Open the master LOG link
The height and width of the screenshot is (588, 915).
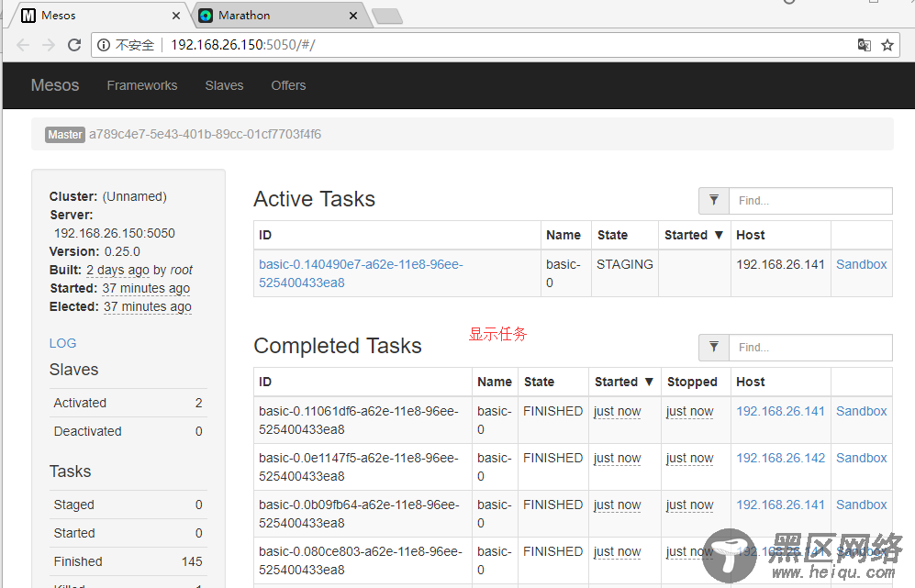pyautogui.click(x=62, y=343)
